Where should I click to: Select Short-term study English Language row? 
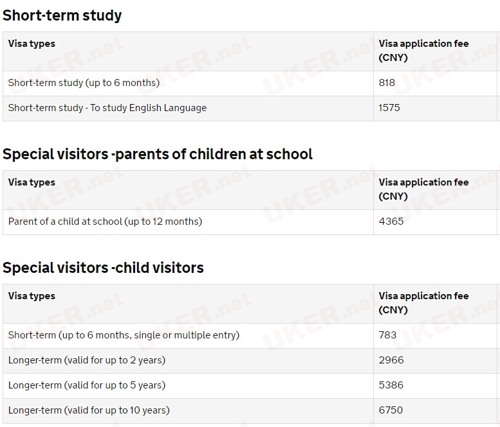point(251,108)
